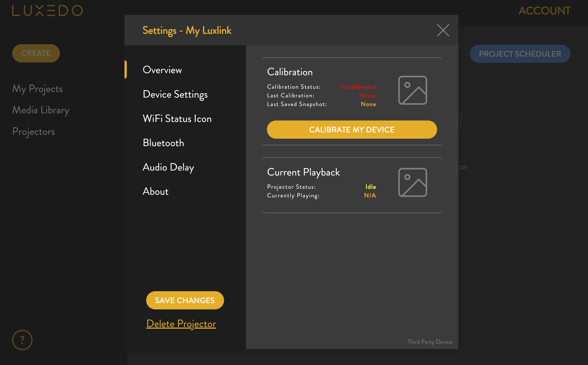Open the Device Settings section
The width and height of the screenshot is (588, 365).
pos(175,94)
